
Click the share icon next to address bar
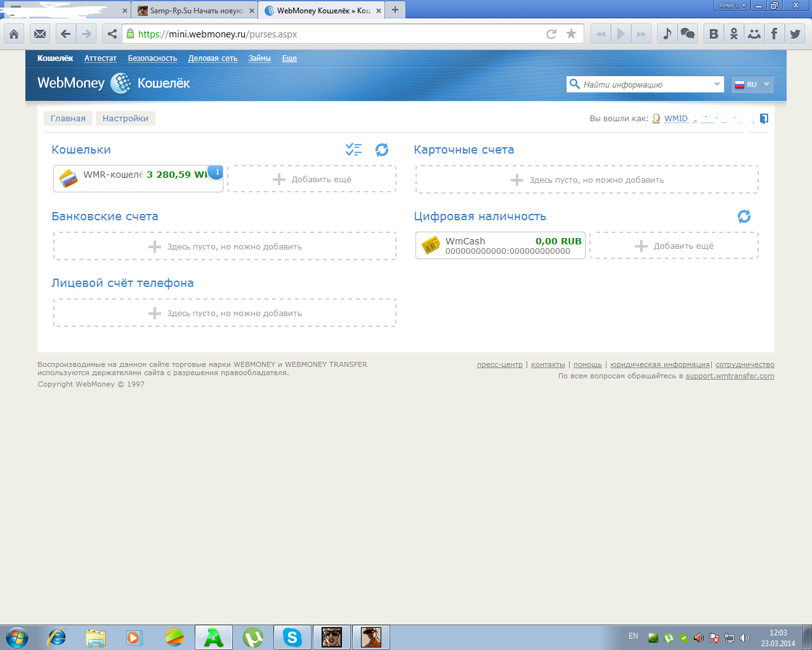112,34
